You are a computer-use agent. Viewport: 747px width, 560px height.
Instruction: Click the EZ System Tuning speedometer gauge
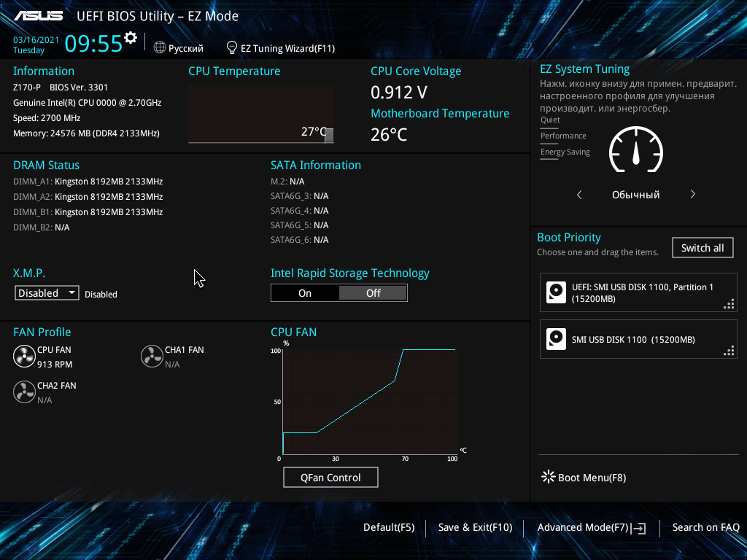point(636,149)
